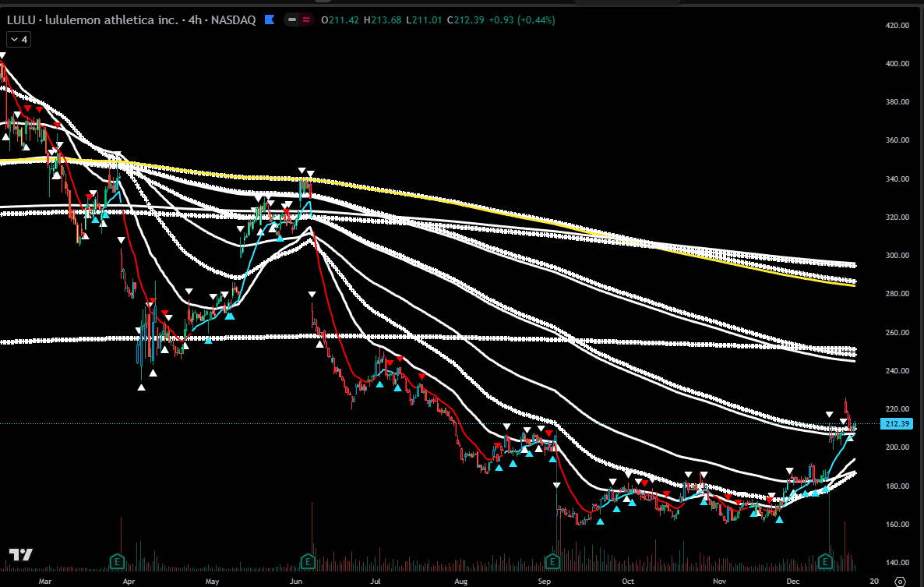Viewport: 924px width, 587px height.
Task: Click the gray pill status icon in legend
Action: click(x=292, y=20)
